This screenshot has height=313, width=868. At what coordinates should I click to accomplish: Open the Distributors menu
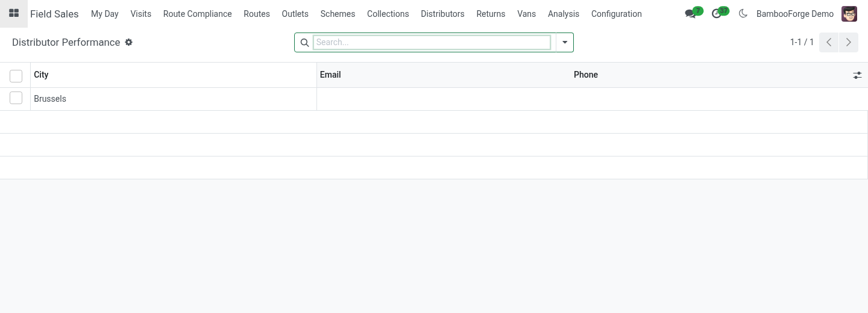point(442,14)
